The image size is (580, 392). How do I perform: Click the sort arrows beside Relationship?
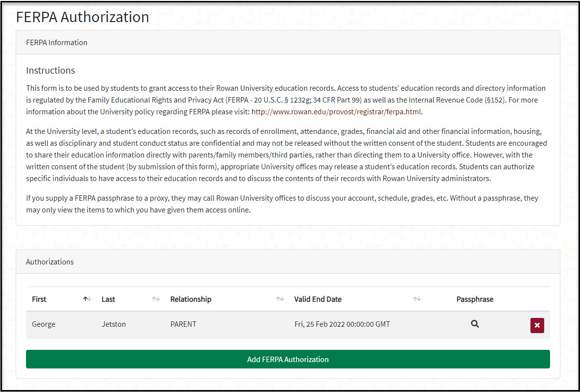[x=280, y=299]
